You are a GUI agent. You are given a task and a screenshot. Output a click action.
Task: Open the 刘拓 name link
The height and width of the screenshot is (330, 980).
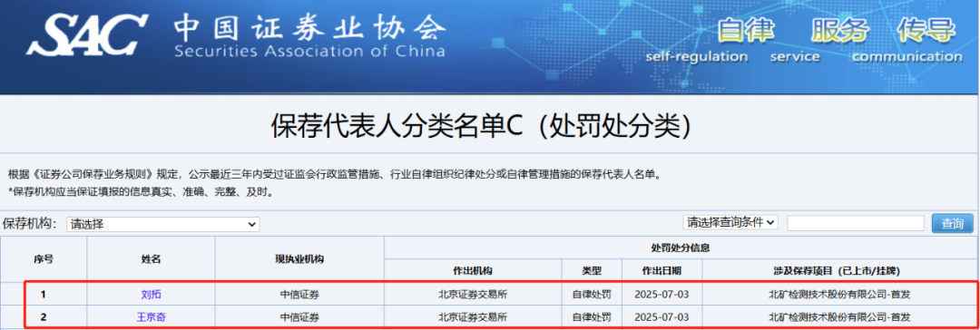pyautogui.click(x=152, y=294)
